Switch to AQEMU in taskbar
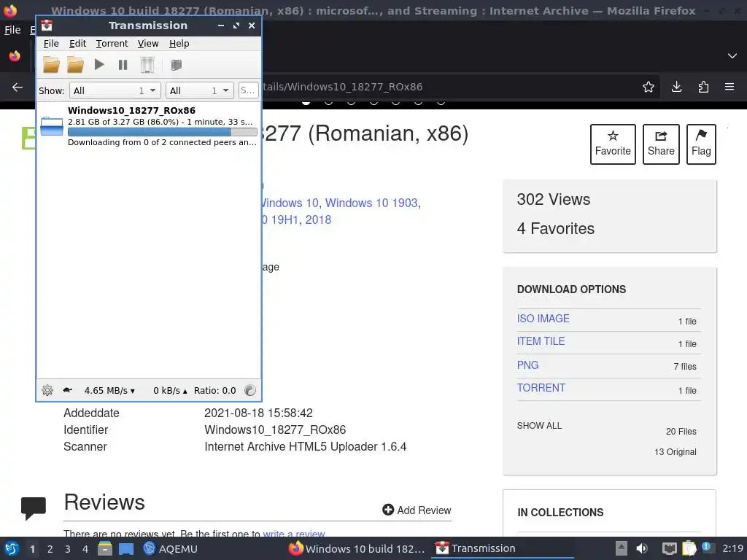Screen dimensions: 747x560 pos(170,548)
